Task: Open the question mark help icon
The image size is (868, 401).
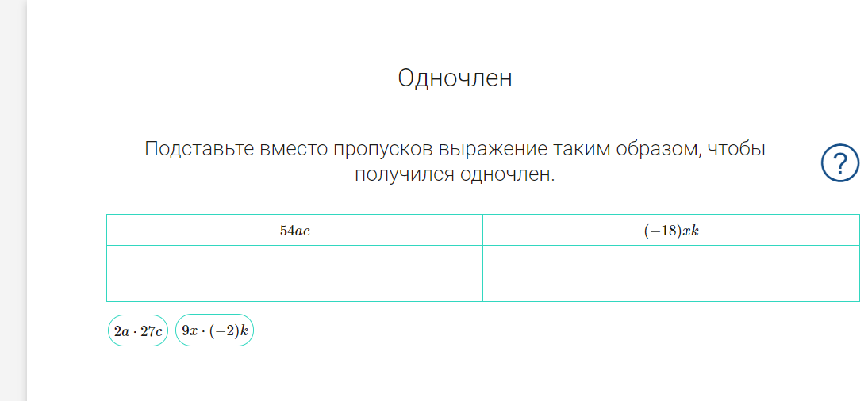Action: (x=839, y=162)
